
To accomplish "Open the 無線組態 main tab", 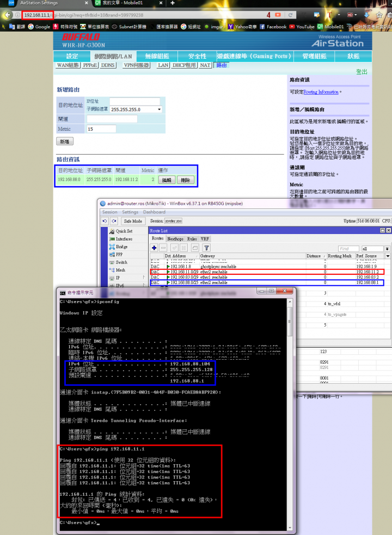I will (157, 56).
